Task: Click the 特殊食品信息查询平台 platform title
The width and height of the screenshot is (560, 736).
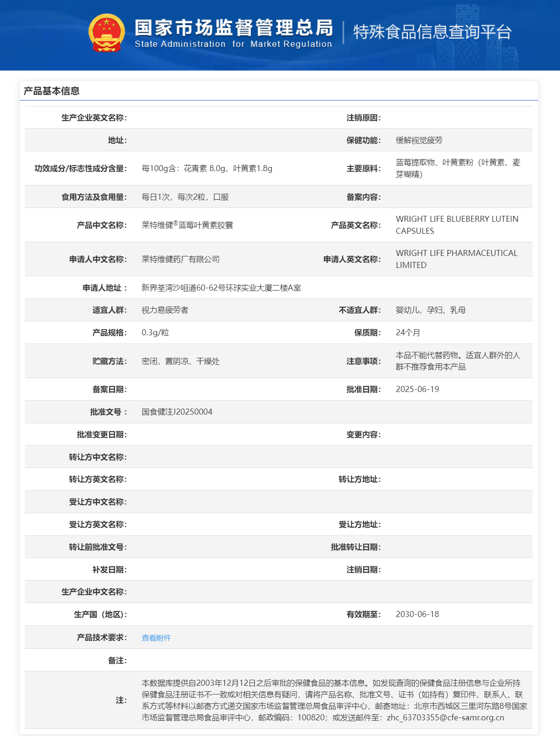Action: tap(432, 32)
